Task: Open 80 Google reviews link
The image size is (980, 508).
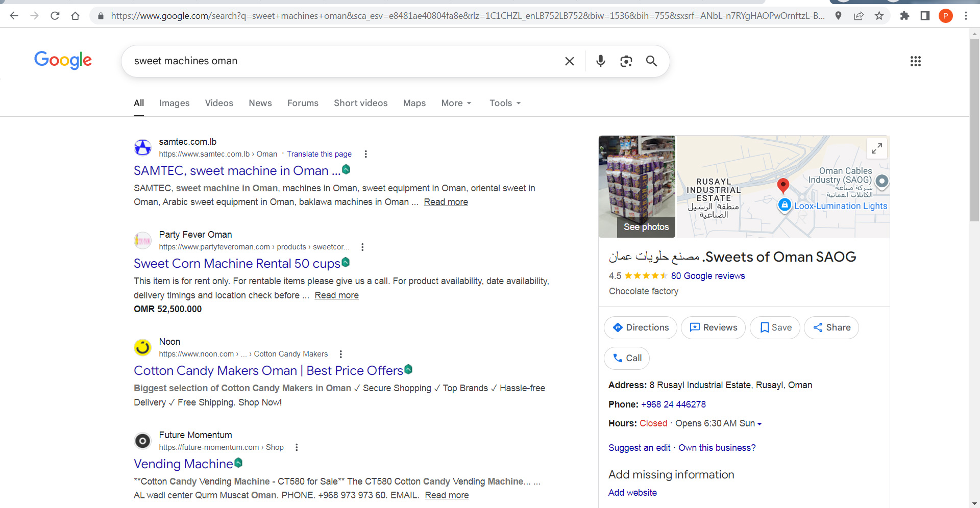Action: [708, 276]
